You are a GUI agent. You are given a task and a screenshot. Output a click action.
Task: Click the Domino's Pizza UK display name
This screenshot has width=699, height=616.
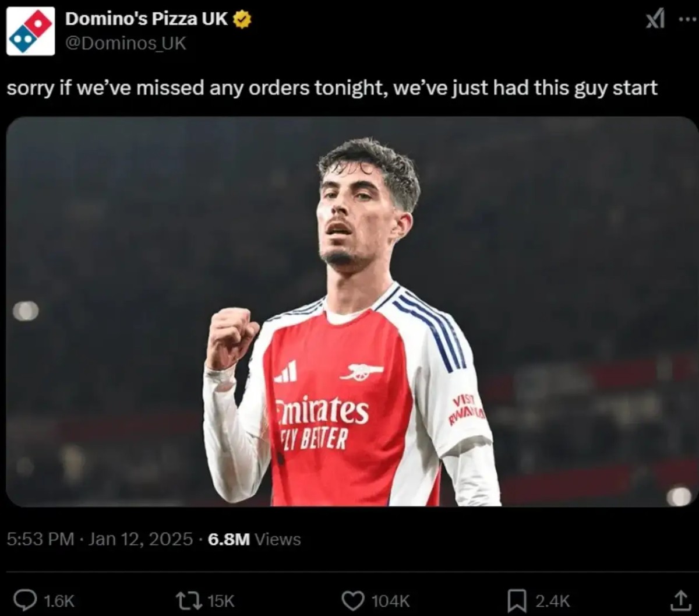coord(146,19)
